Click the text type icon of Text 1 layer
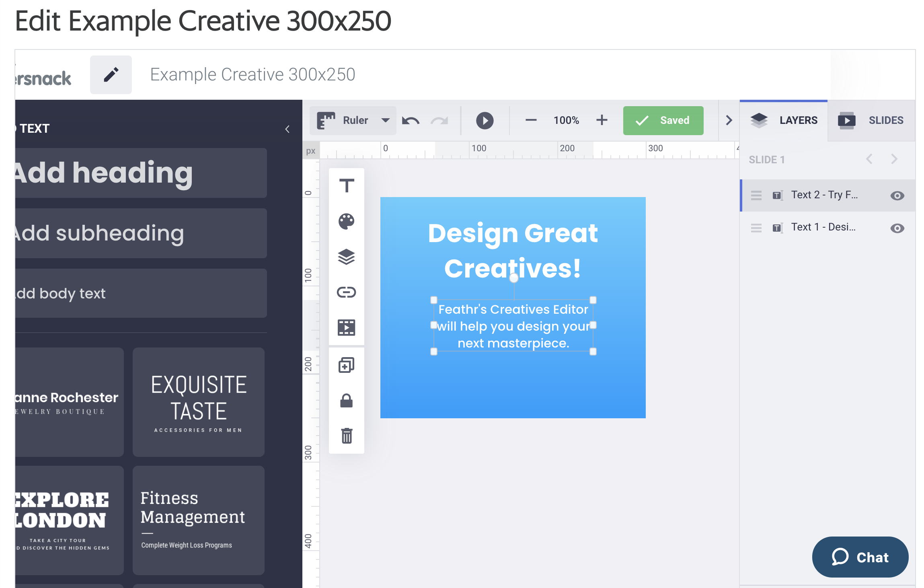 [x=778, y=228]
